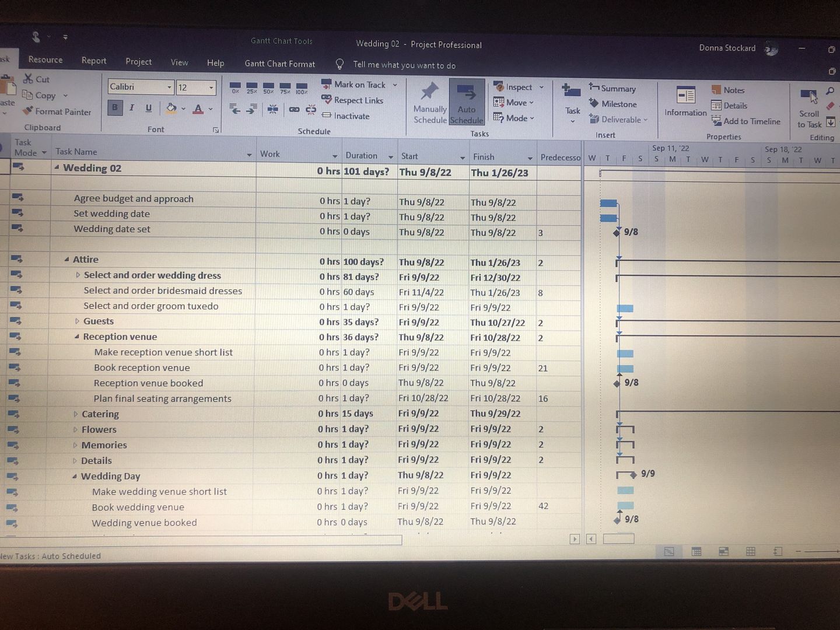This screenshot has width=840, height=630.
Task: Open the Resource ribbon tab
Action: pos(45,60)
